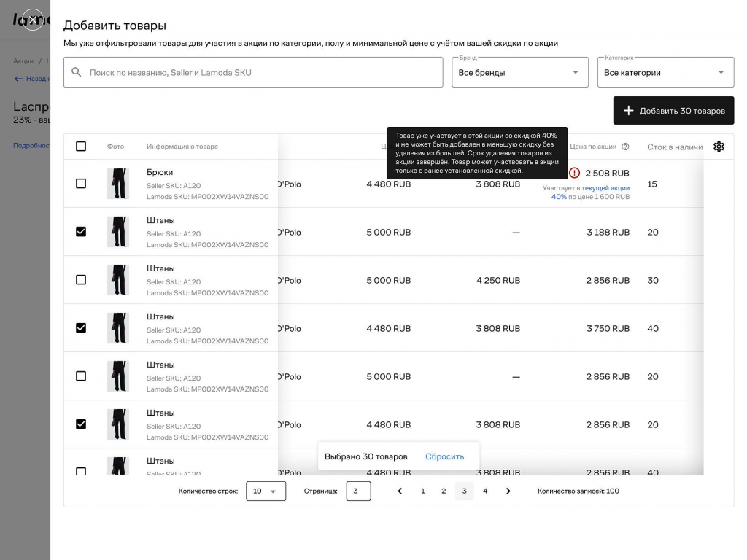Check the Брюки product row checkbox
Screen dimensions: 747x560
[x=81, y=184]
